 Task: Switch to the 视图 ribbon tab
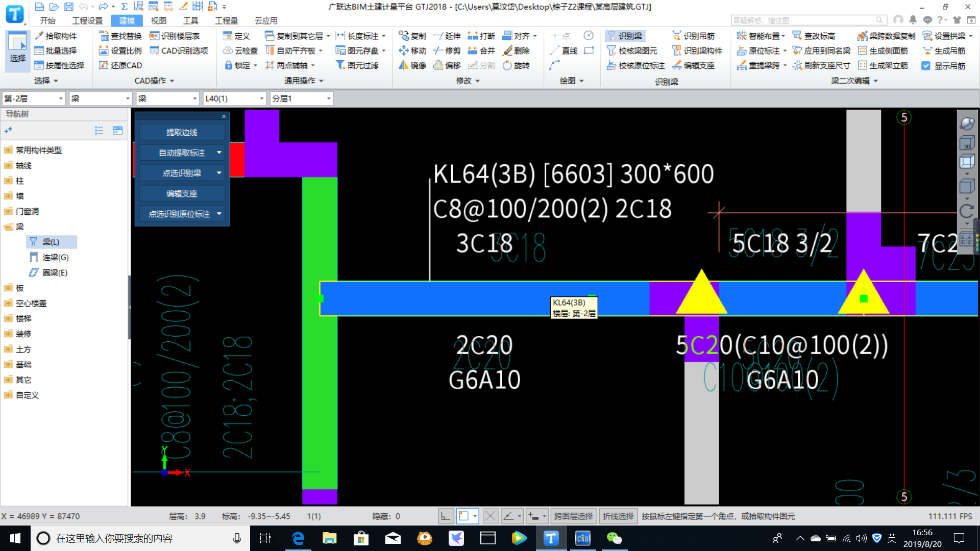[159, 20]
